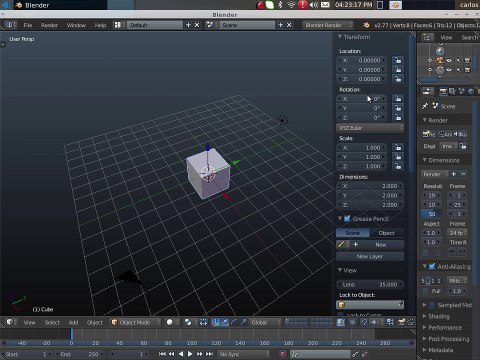The width and height of the screenshot is (480, 360).
Task: Open the Blender Render engine dropdown
Action: [x=328, y=25]
